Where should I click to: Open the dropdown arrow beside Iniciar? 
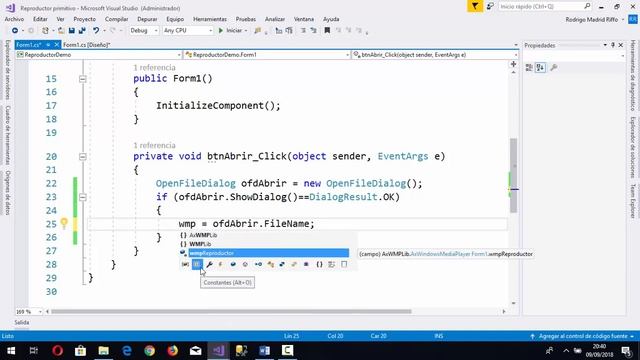tap(246, 31)
